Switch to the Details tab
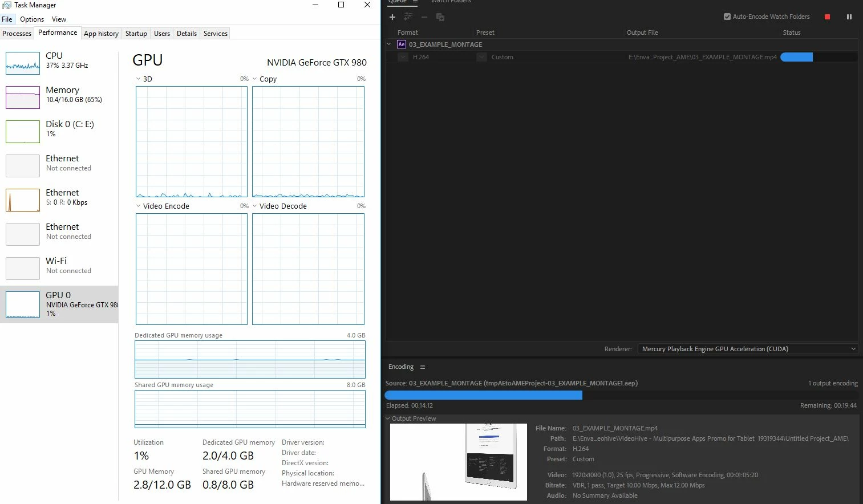This screenshot has width=863, height=504. (x=187, y=34)
